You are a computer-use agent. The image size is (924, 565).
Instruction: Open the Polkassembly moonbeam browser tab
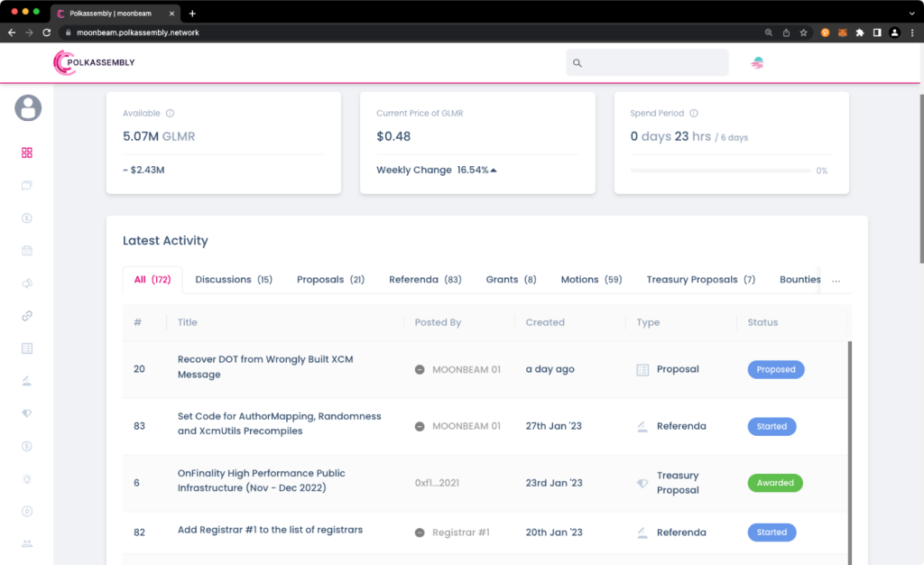113,13
